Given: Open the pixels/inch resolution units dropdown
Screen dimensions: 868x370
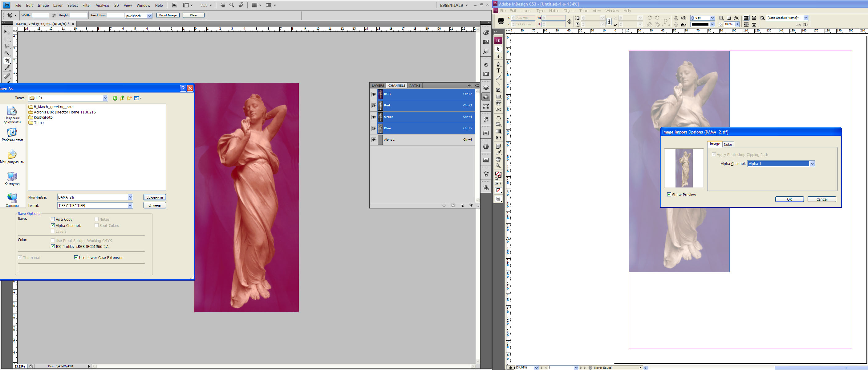Looking at the screenshot, I should tap(149, 16).
